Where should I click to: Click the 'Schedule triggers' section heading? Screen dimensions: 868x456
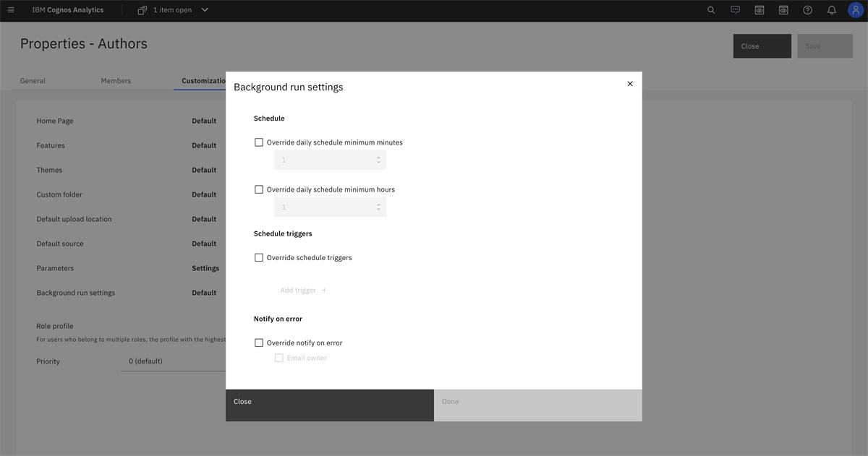(283, 234)
